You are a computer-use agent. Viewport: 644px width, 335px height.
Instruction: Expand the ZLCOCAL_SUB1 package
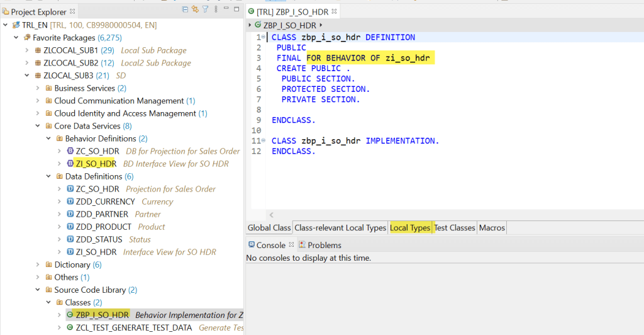point(26,50)
